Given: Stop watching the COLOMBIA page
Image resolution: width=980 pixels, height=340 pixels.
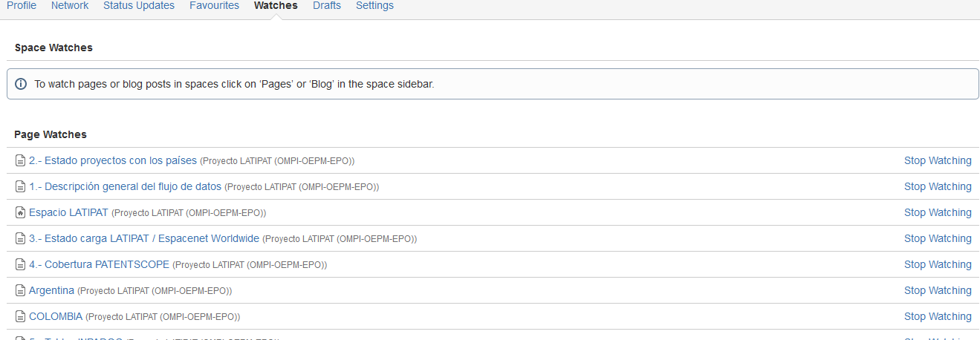Looking at the screenshot, I should [x=937, y=316].
